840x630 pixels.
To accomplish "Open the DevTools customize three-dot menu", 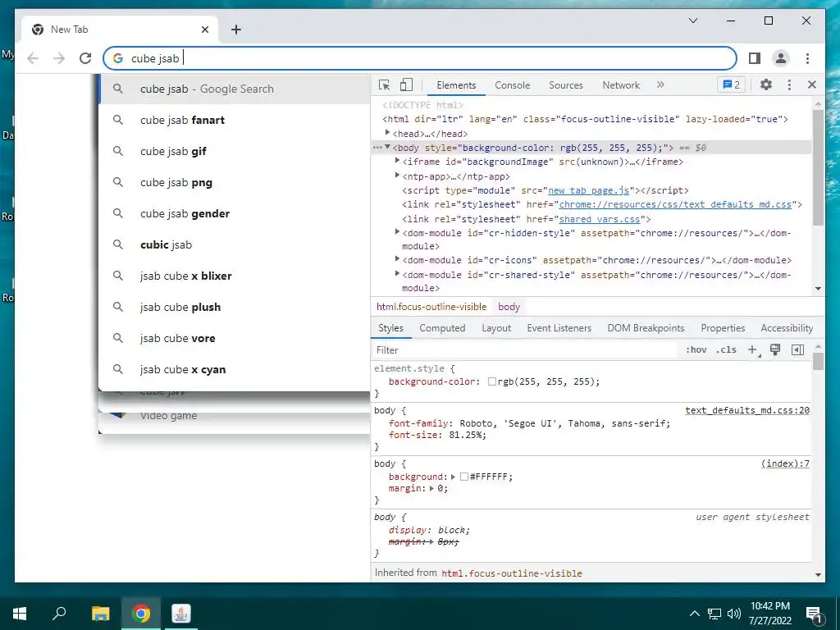I will click(789, 84).
